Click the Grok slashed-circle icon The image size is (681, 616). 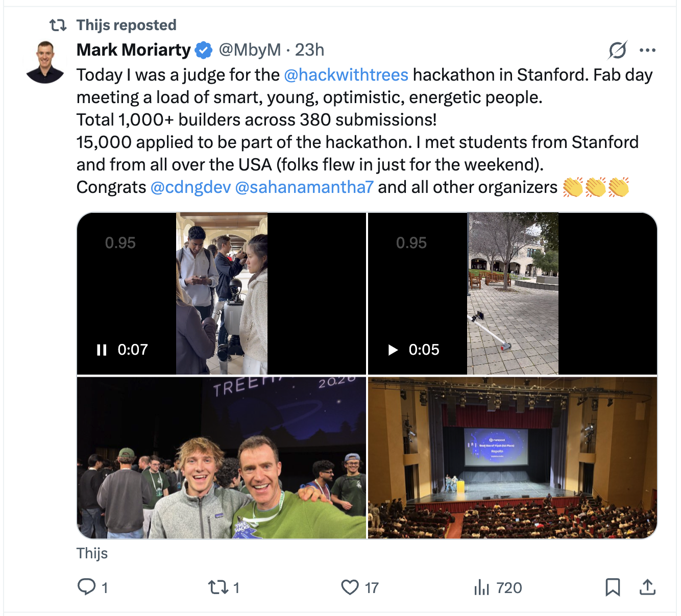617,50
